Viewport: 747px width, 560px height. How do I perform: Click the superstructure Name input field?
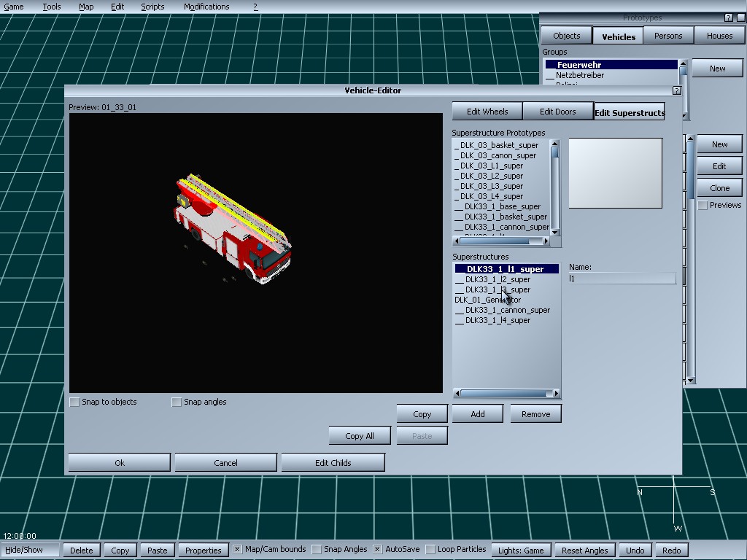[622, 279]
